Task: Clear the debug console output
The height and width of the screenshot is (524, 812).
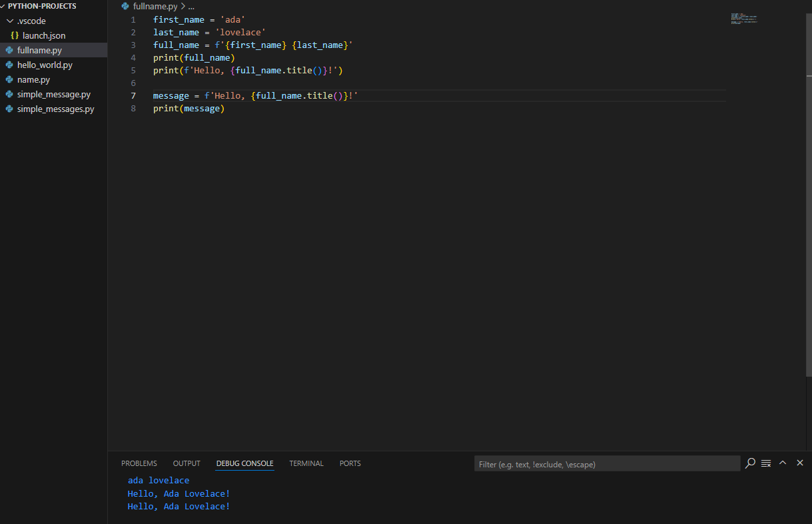Action: (766, 463)
